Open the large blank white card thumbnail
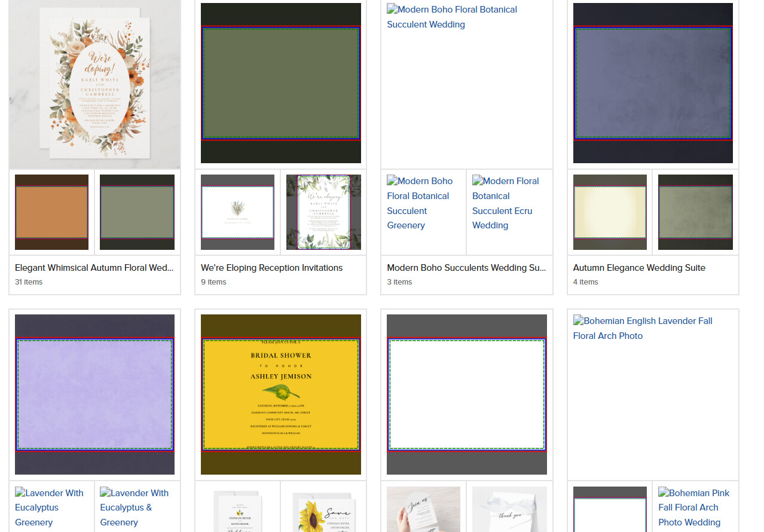Viewport: 764px width, 532px height. click(x=467, y=395)
